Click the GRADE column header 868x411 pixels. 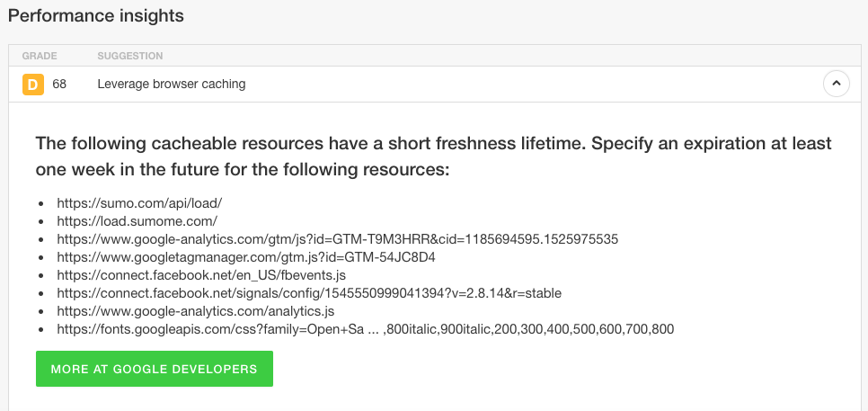40,56
